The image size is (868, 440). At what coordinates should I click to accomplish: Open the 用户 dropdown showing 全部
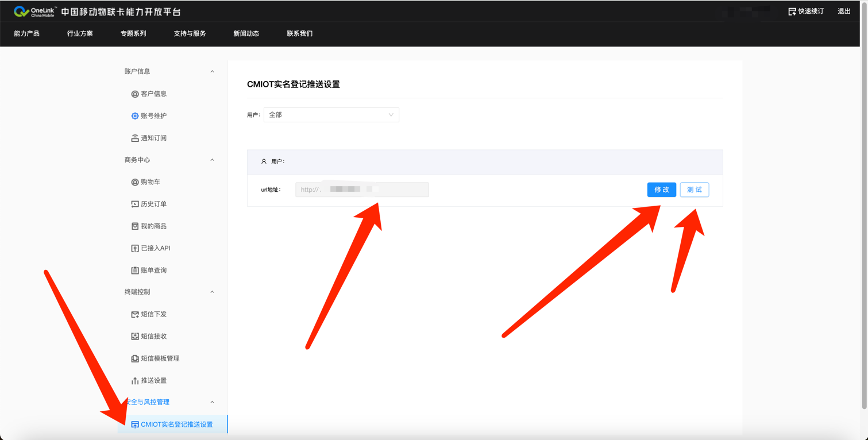(x=331, y=115)
